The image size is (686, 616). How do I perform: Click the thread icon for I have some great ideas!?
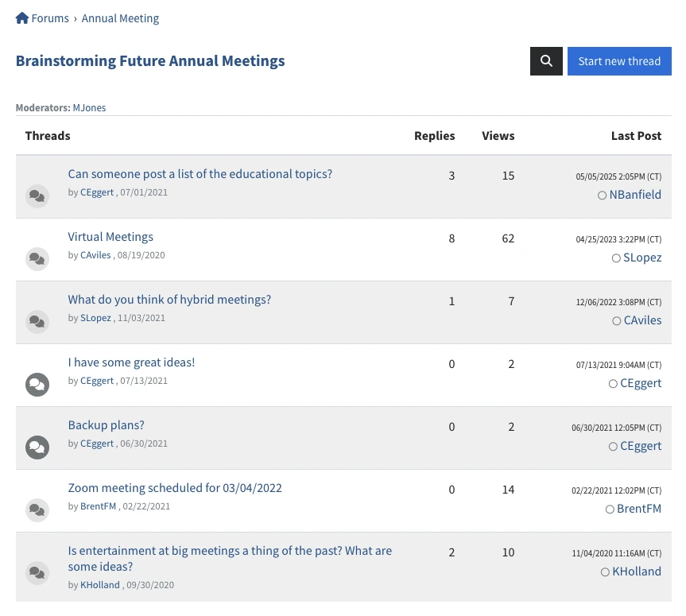click(x=37, y=385)
